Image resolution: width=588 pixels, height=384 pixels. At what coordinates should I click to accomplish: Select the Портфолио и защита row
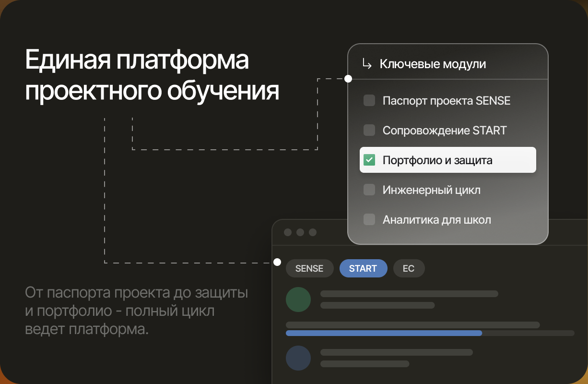[x=448, y=160]
